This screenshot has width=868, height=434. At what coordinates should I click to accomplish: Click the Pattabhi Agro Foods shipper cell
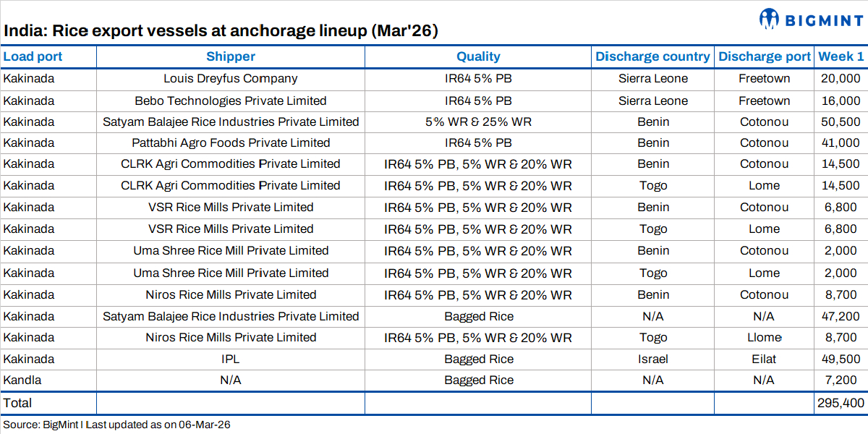click(x=231, y=142)
